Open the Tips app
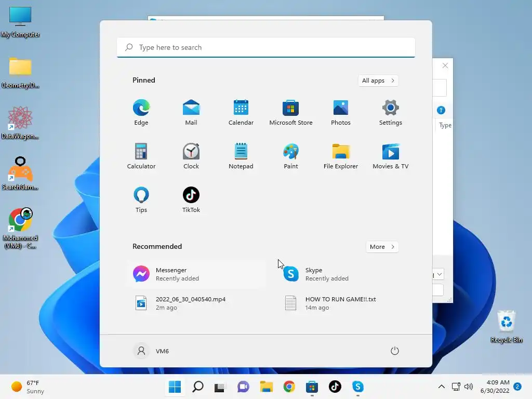This screenshot has width=532, height=399. coord(141,200)
